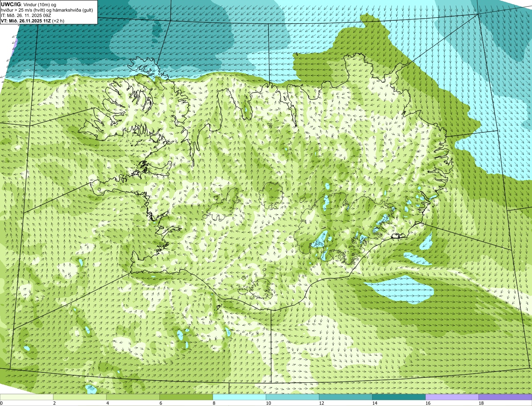Pick the medium green 4–6 legend swatch
The width and height of the screenshot is (532, 406).
click(133, 397)
